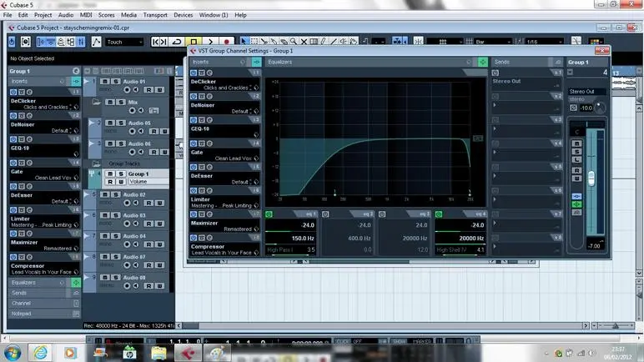Click Listen L button on Group 1 channel strip
The height and width of the screenshot is (362, 644).
(x=576, y=160)
